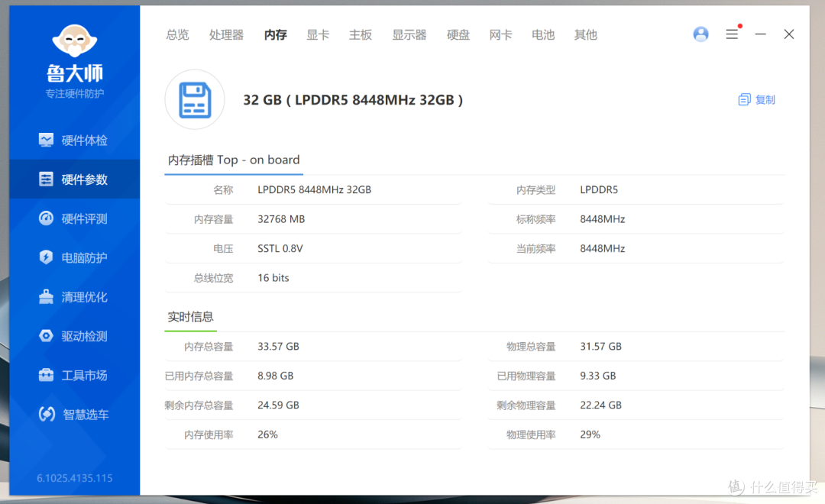Image resolution: width=825 pixels, height=504 pixels.
Task: Click name value LPDDR5 8448MHz 32GB in table
Action: pos(314,189)
